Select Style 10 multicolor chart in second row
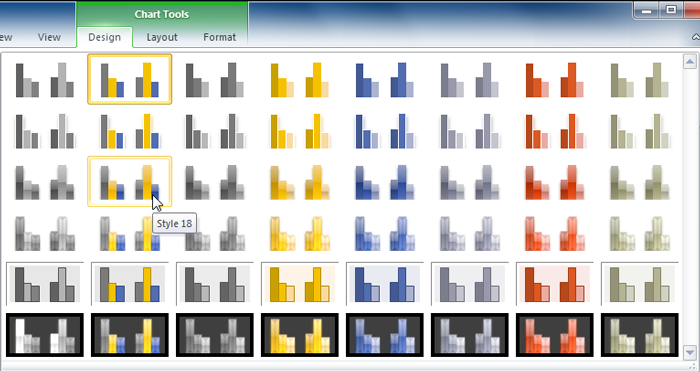The height and width of the screenshot is (372, 700). tap(129, 131)
